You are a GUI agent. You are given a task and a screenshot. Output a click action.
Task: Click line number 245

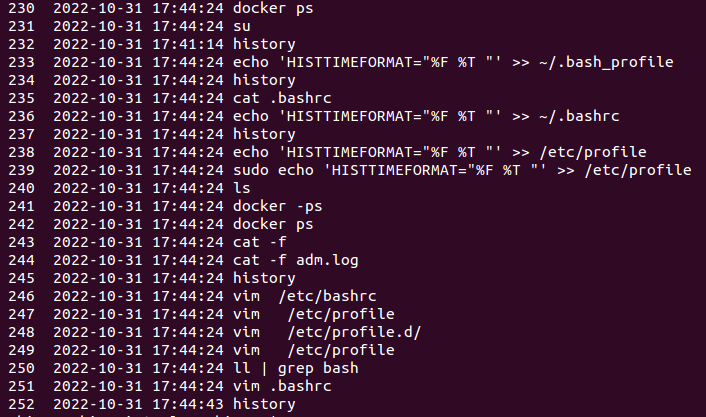click(x=21, y=278)
